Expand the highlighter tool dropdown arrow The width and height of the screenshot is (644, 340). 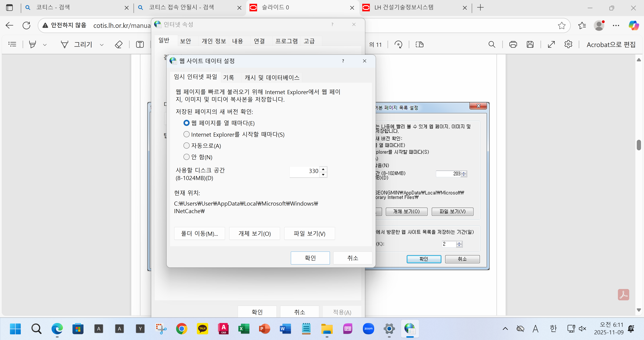point(45,45)
